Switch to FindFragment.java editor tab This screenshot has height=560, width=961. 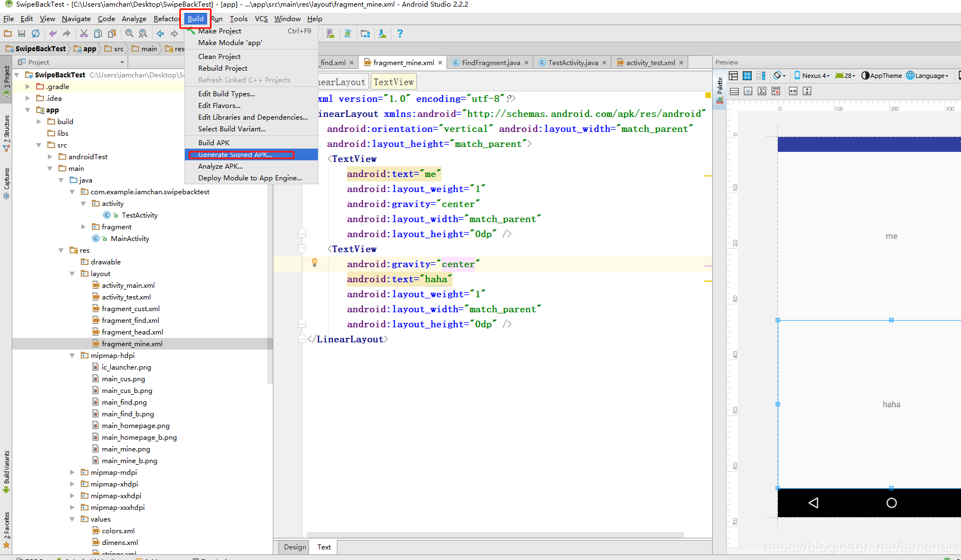(490, 63)
